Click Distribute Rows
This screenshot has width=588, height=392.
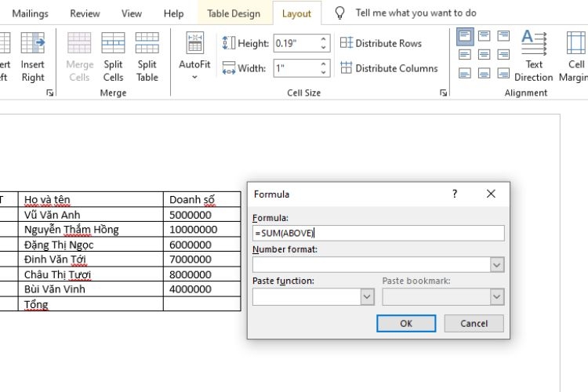(x=381, y=43)
